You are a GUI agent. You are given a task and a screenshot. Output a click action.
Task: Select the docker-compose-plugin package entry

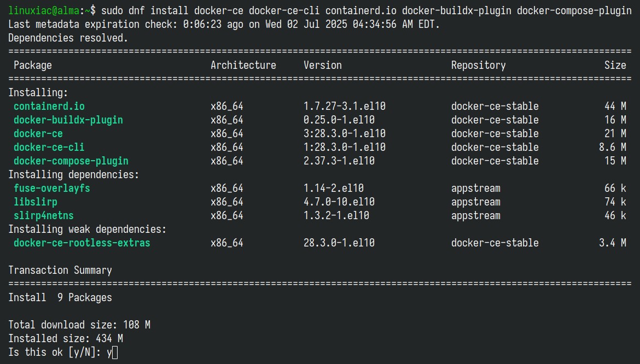tap(71, 161)
